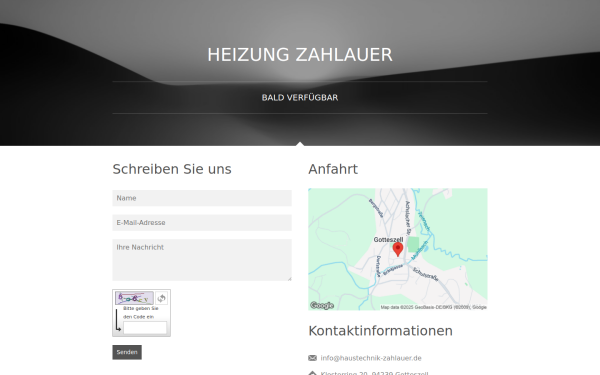Focus the E-Mail-Adresse field

202,223
